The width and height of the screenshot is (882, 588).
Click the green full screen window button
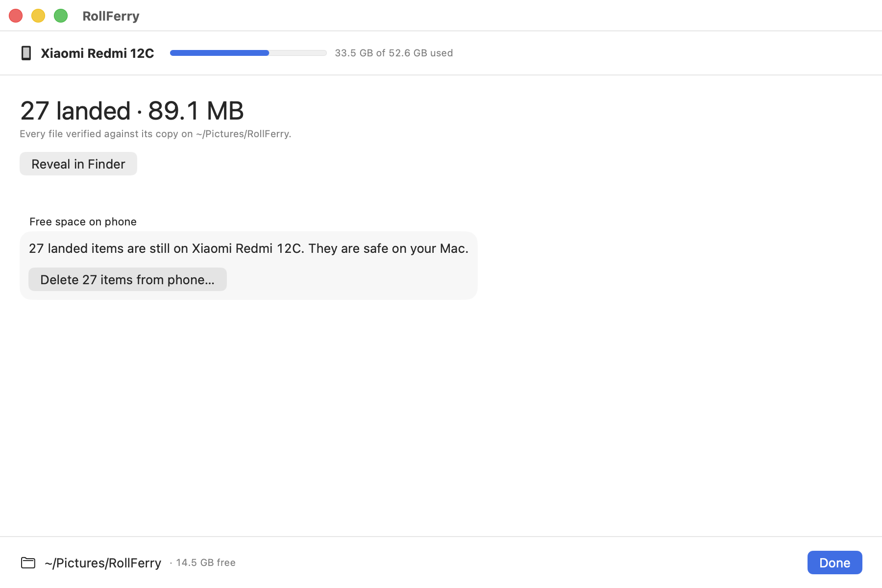click(61, 16)
